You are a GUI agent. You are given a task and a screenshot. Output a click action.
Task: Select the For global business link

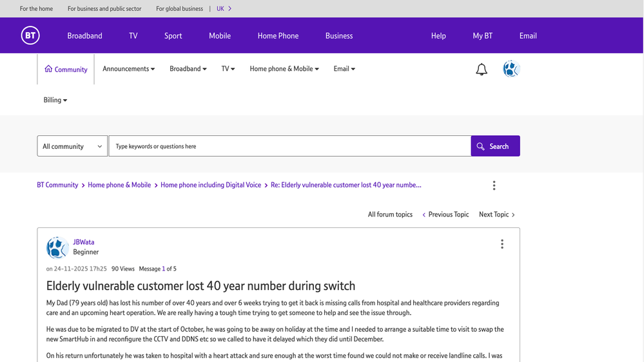(179, 8)
